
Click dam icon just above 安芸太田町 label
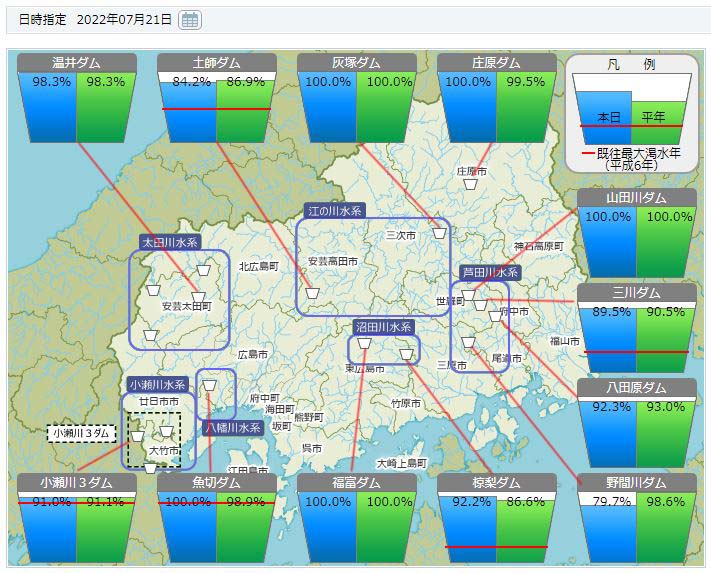pos(198,297)
